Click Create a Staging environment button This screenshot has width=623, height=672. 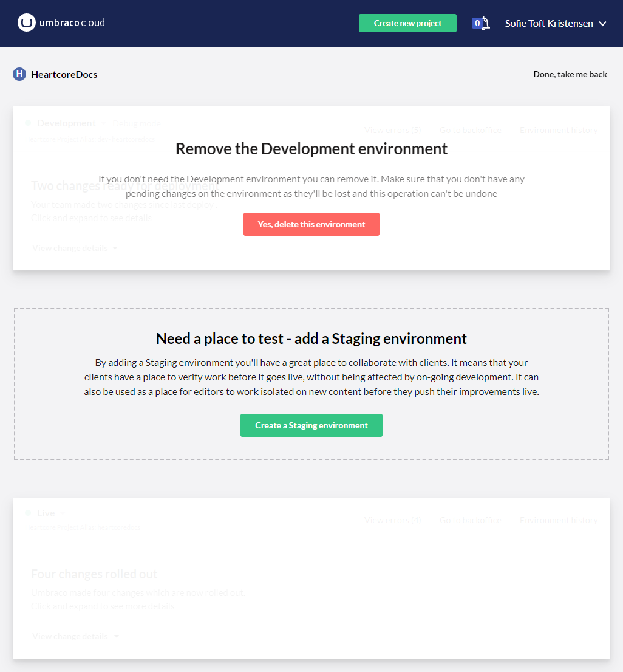click(x=311, y=425)
